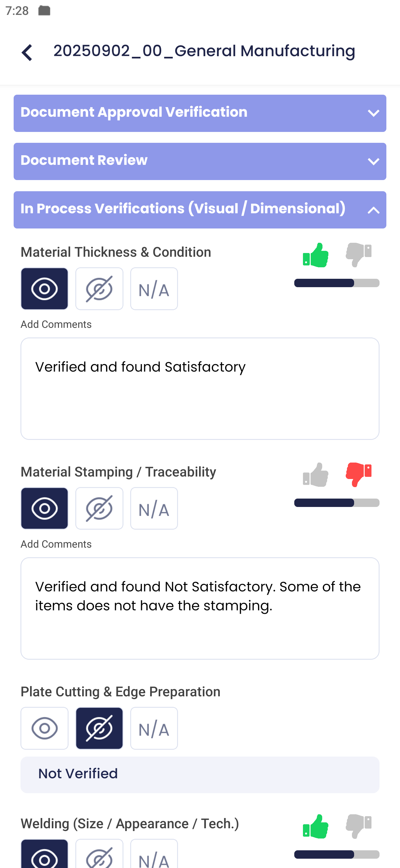
Task: Toggle the verified eye for Plate Cutting & Edge Preparation
Action: 44,728
